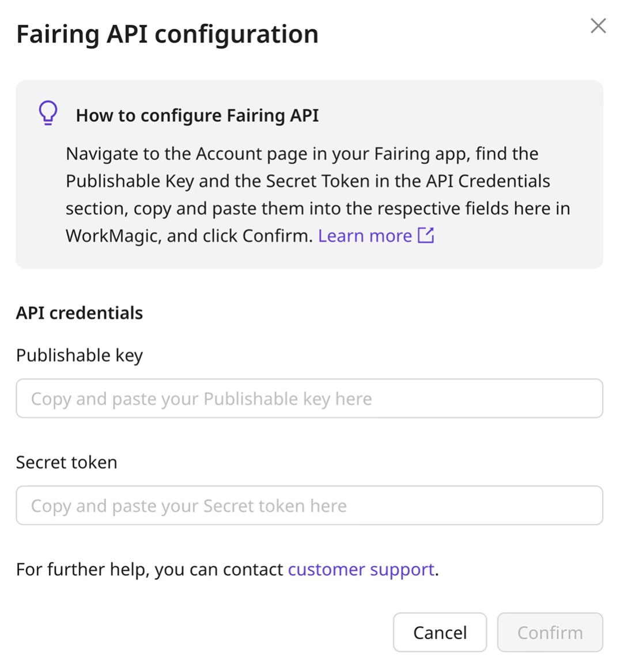Click the external link icon after Learn more
Screen dimensions: 620x672
426,235
